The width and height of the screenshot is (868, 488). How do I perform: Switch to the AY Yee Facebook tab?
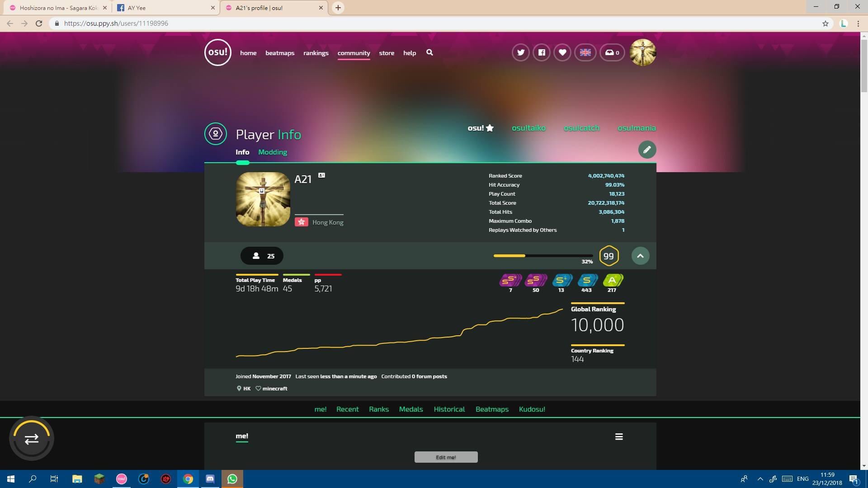coord(165,8)
